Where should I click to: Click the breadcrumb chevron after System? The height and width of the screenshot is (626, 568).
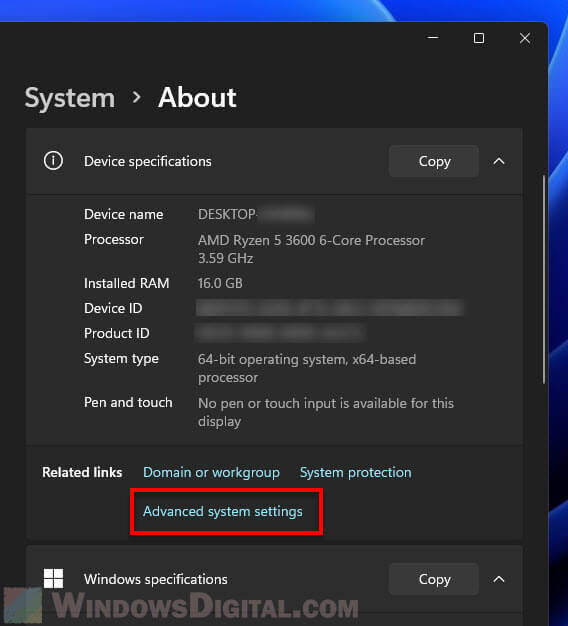click(137, 97)
